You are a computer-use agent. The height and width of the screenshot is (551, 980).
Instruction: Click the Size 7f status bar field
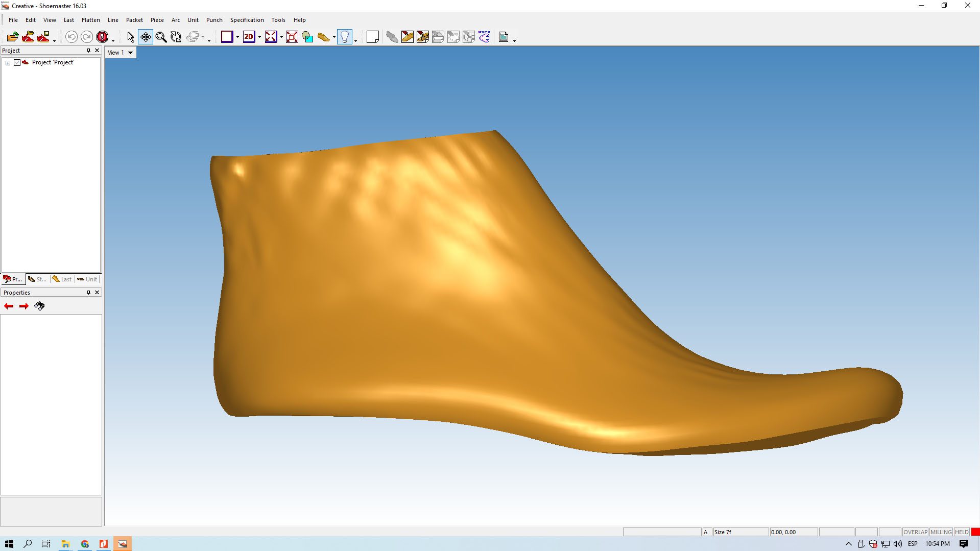point(740,532)
